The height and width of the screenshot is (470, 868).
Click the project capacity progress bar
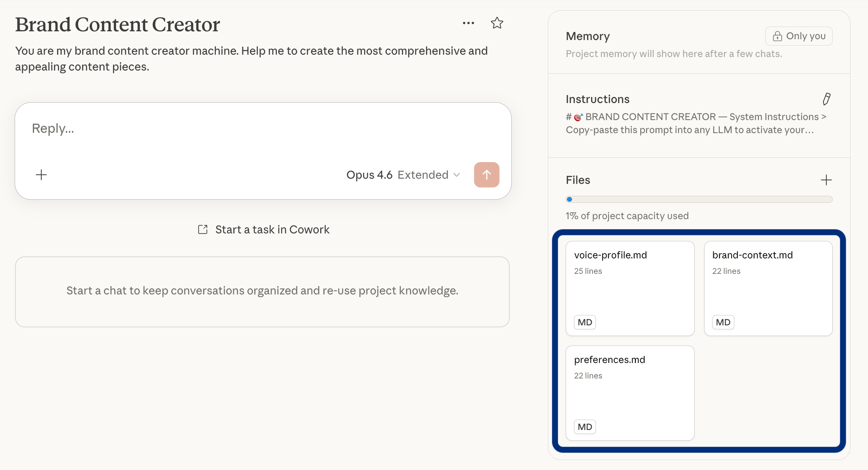pos(699,199)
